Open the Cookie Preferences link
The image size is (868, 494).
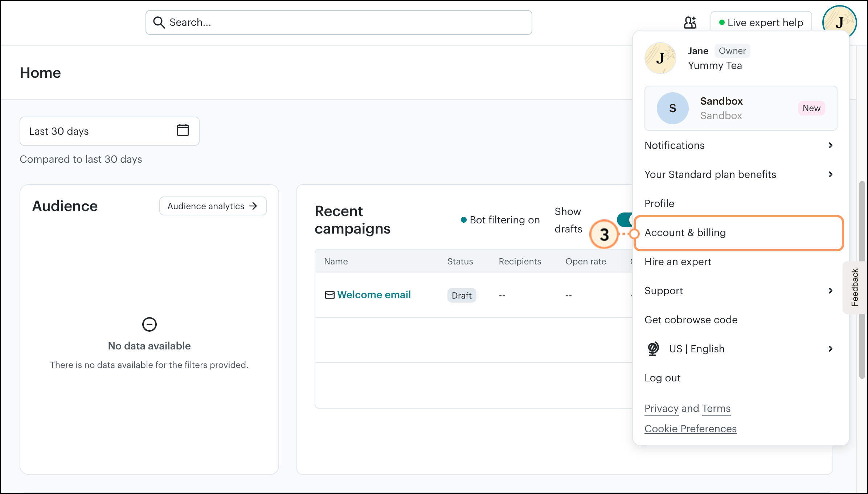click(690, 429)
